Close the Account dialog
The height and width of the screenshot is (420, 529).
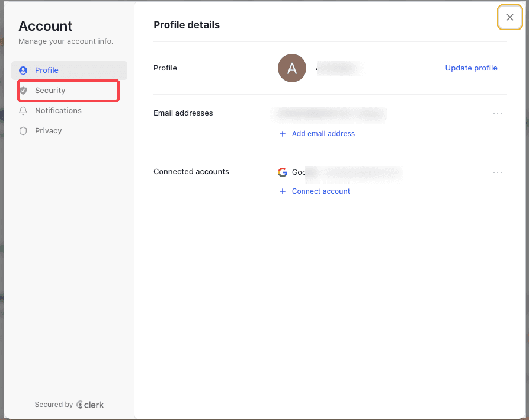pos(510,17)
